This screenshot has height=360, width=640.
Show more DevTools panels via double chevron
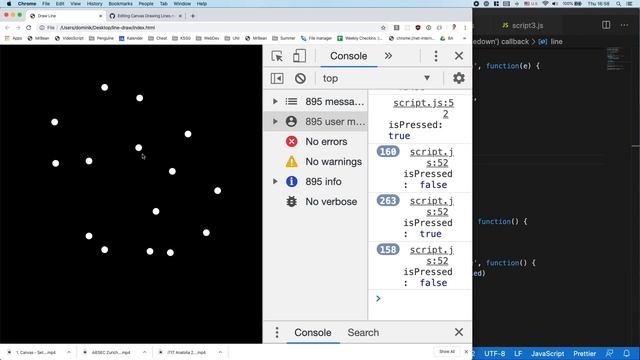pos(388,56)
